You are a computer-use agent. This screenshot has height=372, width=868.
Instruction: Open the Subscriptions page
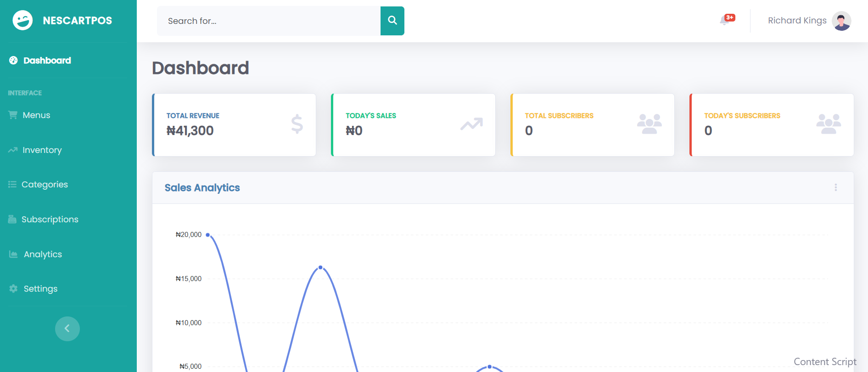tap(50, 220)
